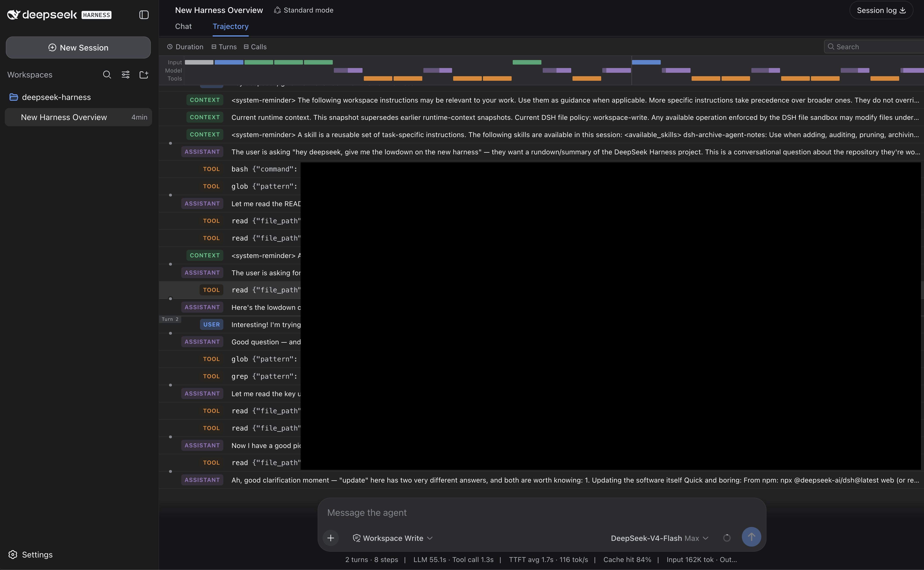The height and width of the screenshot is (570, 924).
Task: Click the 'New Harness Overview' page title
Action: [219, 10]
